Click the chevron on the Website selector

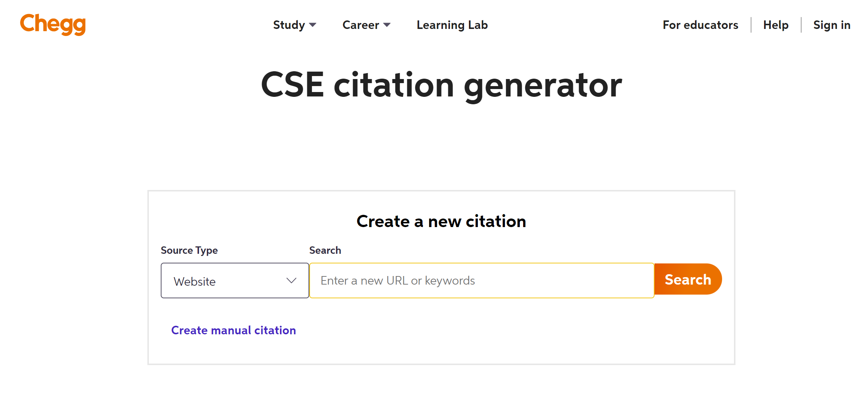pyautogui.click(x=291, y=280)
